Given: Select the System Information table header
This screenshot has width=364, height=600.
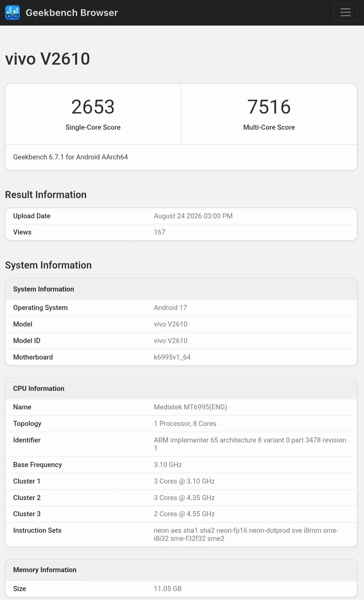Looking at the screenshot, I should 43,289.
